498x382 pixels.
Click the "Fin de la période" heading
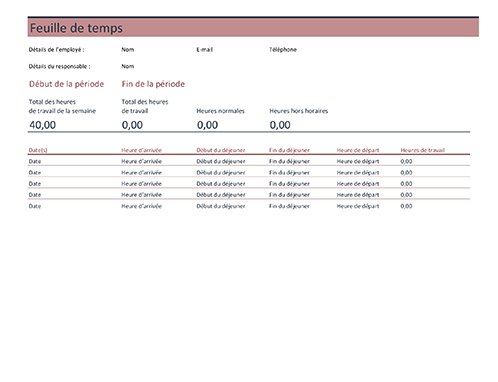coord(153,84)
